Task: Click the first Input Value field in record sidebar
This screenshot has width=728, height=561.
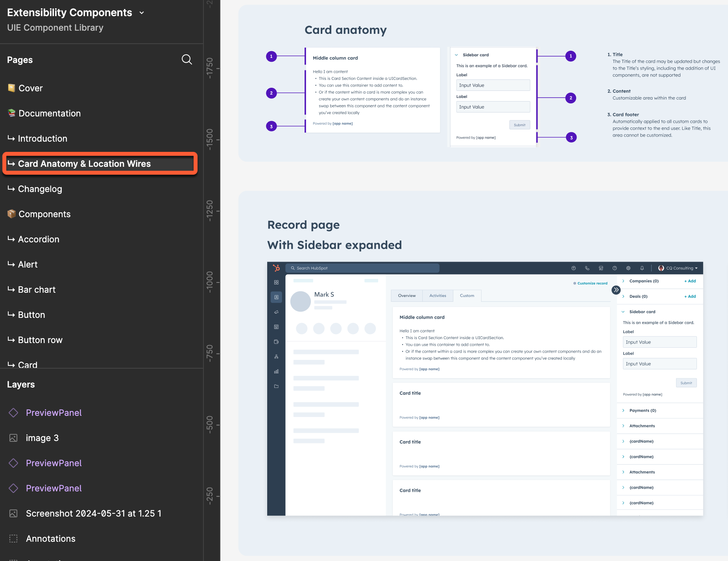Action: coord(660,342)
